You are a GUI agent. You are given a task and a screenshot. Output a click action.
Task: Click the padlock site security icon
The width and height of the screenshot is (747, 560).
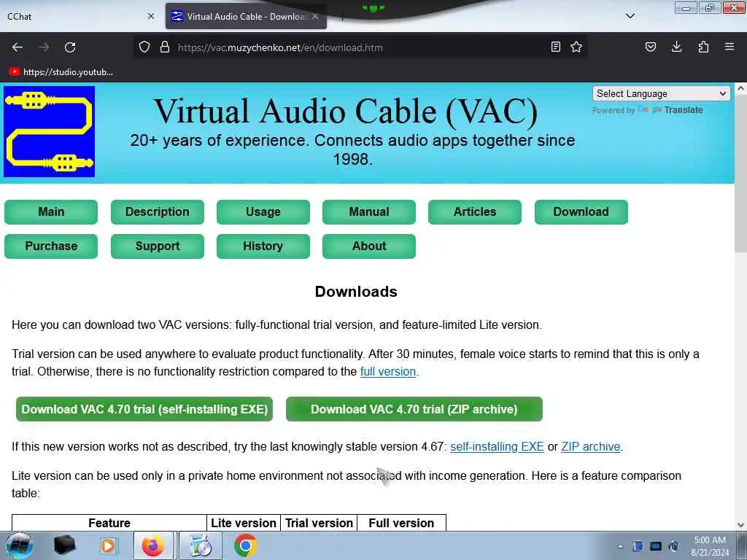pos(165,47)
